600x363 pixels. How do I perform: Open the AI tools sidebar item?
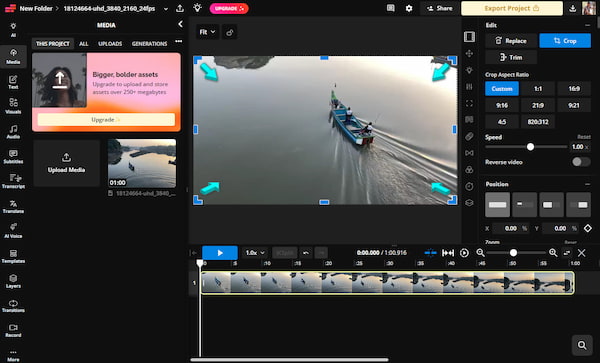pos(13,30)
